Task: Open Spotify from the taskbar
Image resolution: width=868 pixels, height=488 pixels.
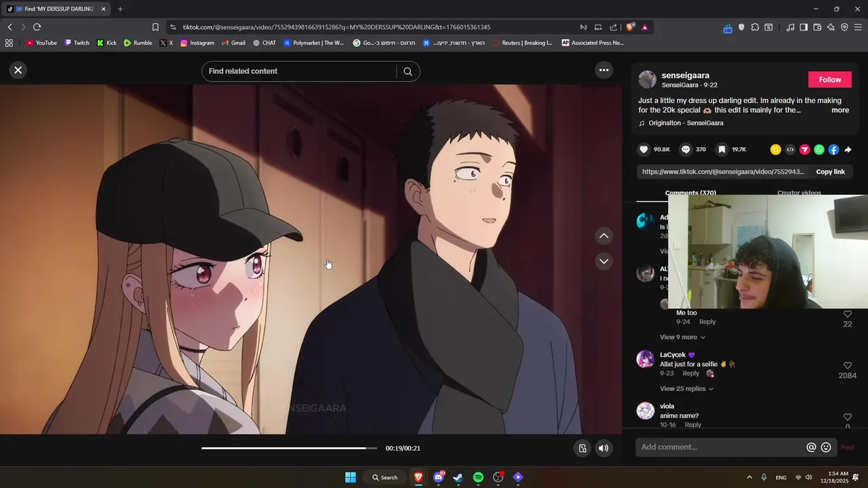Action: click(478, 477)
